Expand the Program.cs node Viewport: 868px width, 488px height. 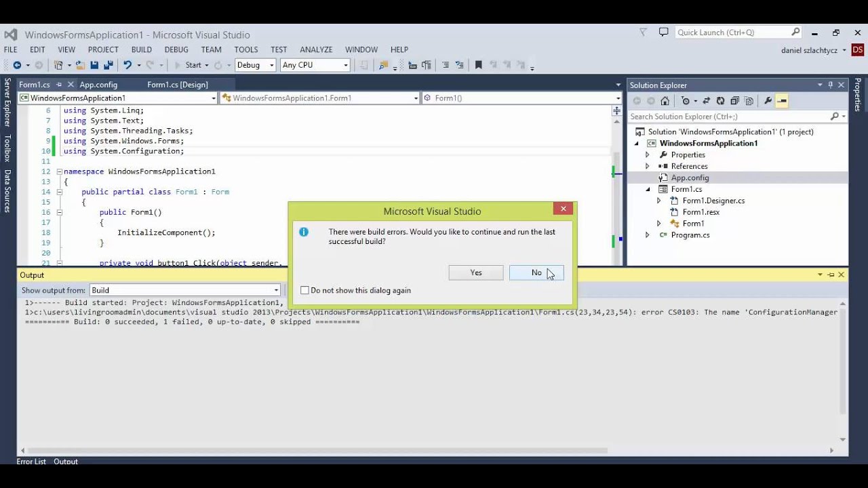tap(647, 235)
